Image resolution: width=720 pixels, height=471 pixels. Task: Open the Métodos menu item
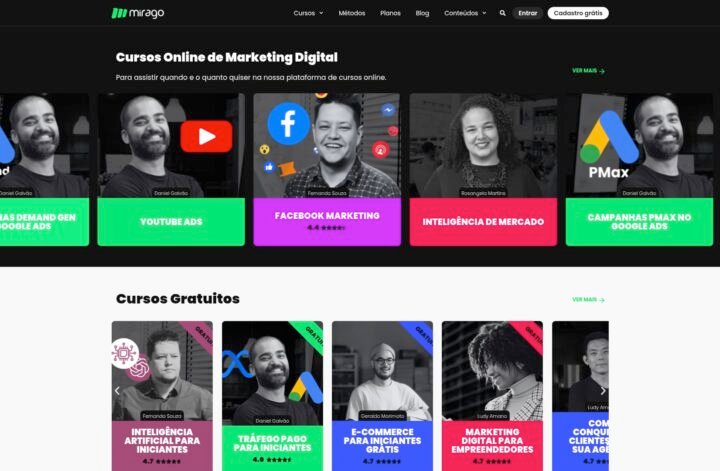352,13
